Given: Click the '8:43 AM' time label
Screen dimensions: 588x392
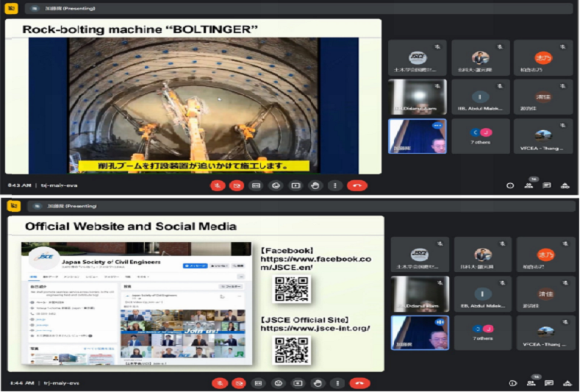Looking at the screenshot, I should 19,185.
